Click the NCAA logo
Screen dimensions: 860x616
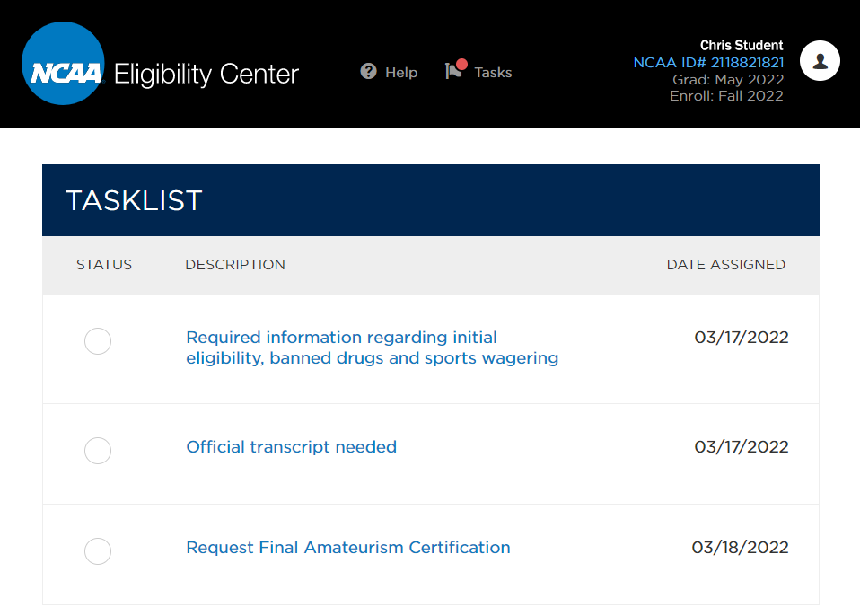point(63,63)
